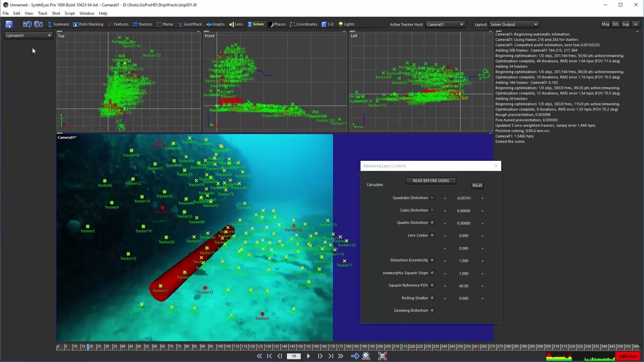
Task: Decrease Quartic Distortion with left arrow
Action: [x=445, y=223]
